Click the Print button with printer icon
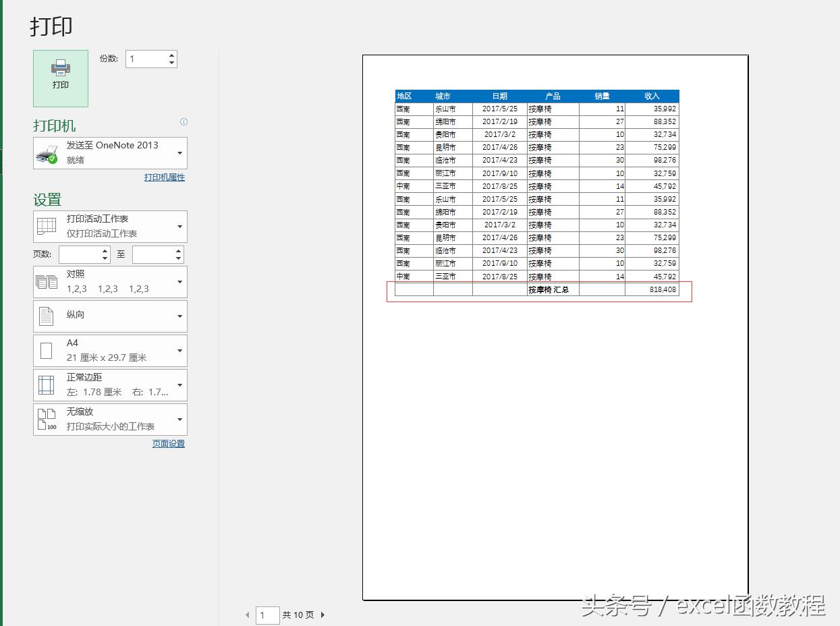The height and width of the screenshot is (626, 840). point(61,78)
